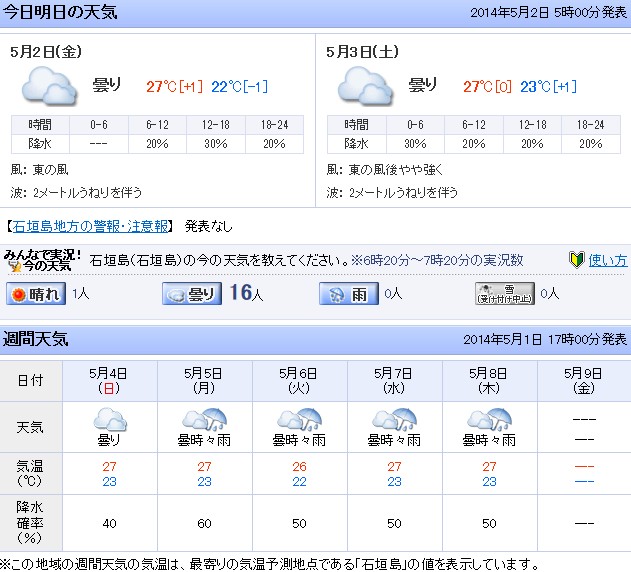Open the 石垣島地方の警報・注意報 link

point(89,226)
